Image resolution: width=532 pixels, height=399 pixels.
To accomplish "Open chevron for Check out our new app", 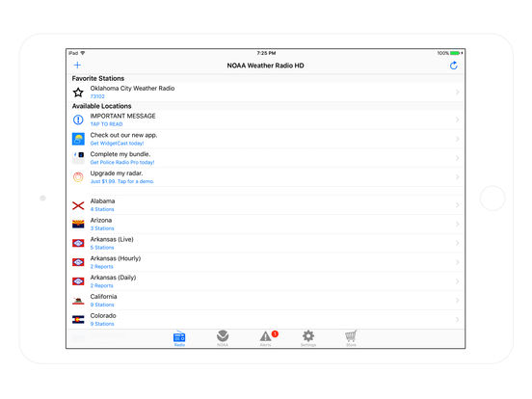I will click(x=458, y=139).
